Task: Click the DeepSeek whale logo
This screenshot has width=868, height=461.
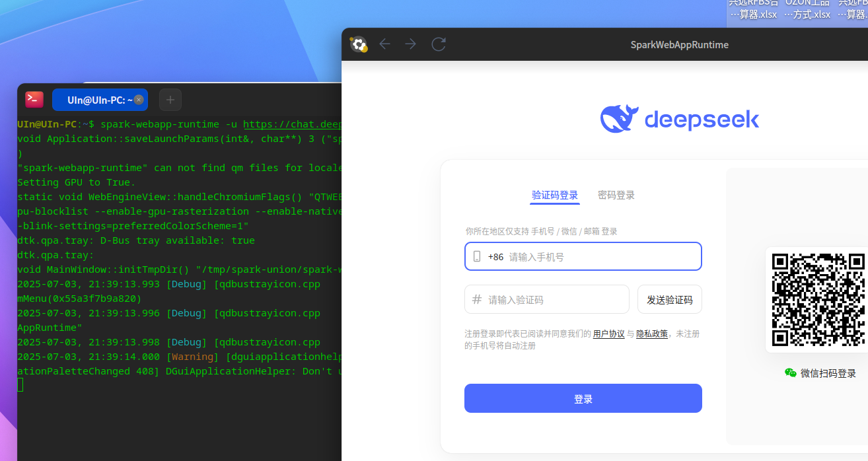Action: pos(619,119)
